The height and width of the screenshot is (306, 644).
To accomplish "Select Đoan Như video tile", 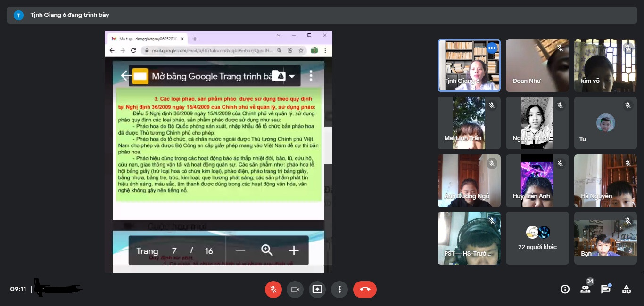I will (x=537, y=65).
